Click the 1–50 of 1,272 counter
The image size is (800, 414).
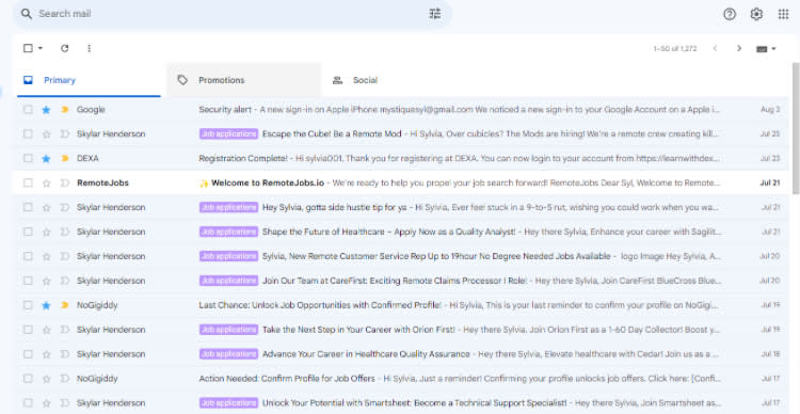click(x=674, y=49)
